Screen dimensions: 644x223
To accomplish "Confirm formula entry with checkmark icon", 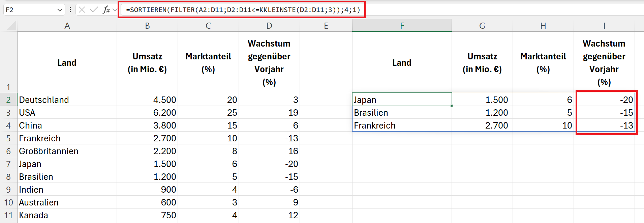I will click(94, 10).
